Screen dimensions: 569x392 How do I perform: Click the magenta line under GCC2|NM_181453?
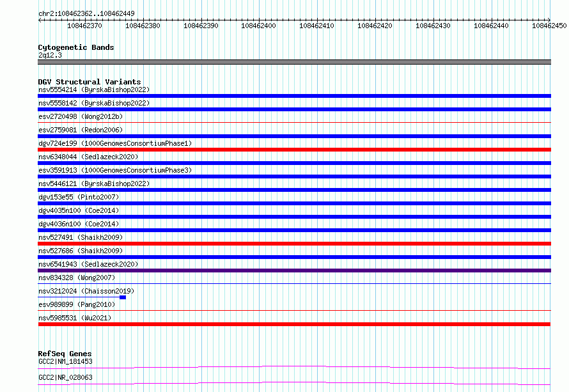[294, 367]
